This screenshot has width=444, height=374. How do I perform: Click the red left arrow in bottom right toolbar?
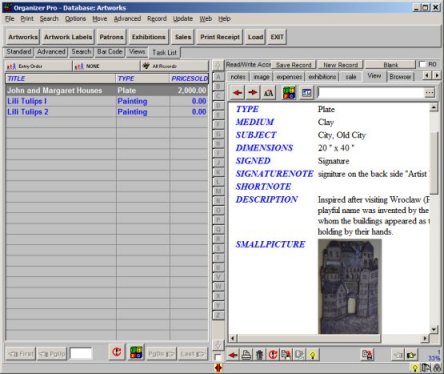[x=233, y=355]
